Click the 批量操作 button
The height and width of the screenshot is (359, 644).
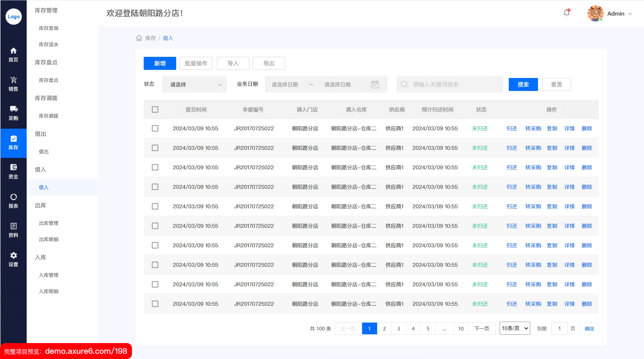(196, 63)
